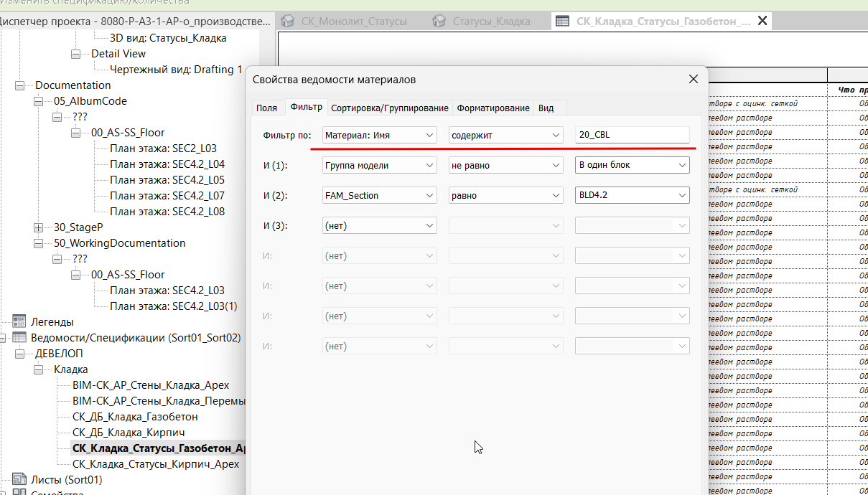Close the СК_Кладка_Статусы_Газобетон view tab
868x495 pixels.
762,21
